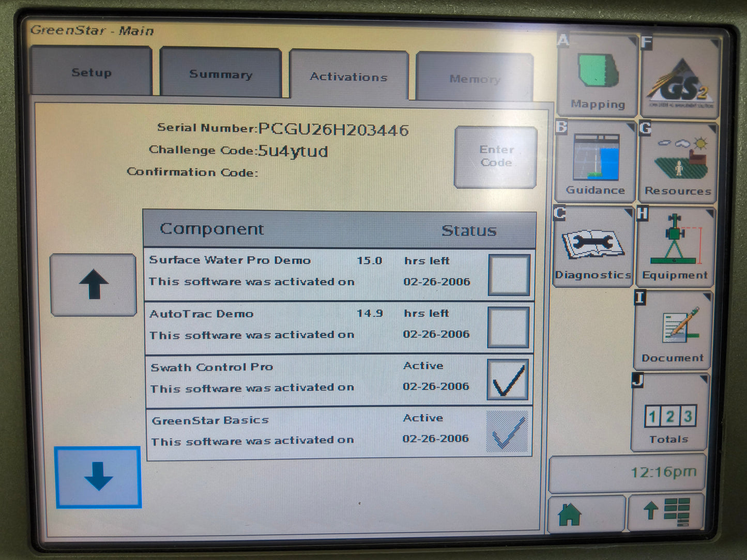This screenshot has width=747, height=560.
Task: Click the Swath Control Pro name
Action: 212,367
